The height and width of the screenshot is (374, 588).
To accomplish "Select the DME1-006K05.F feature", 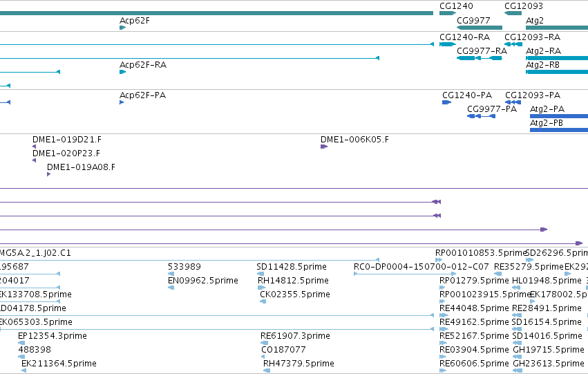I will point(324,147).
